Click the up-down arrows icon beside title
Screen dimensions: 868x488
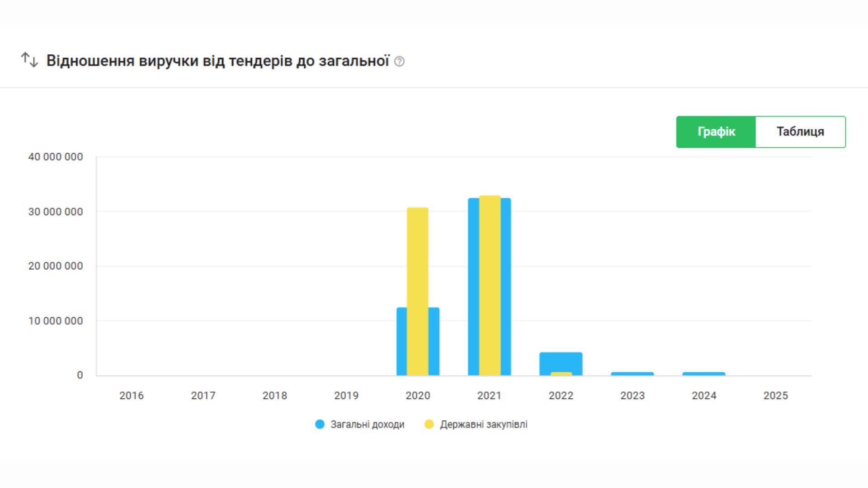(x=29, y=60)
